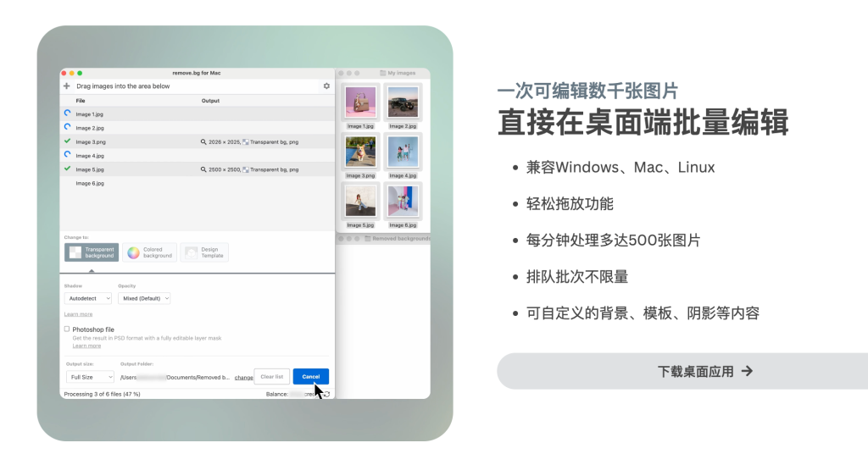The height and width of the screenshot is (465, 868).
Task: Click the thumbnail Image 5.jpg in My Images
Action: coord(360,202)
